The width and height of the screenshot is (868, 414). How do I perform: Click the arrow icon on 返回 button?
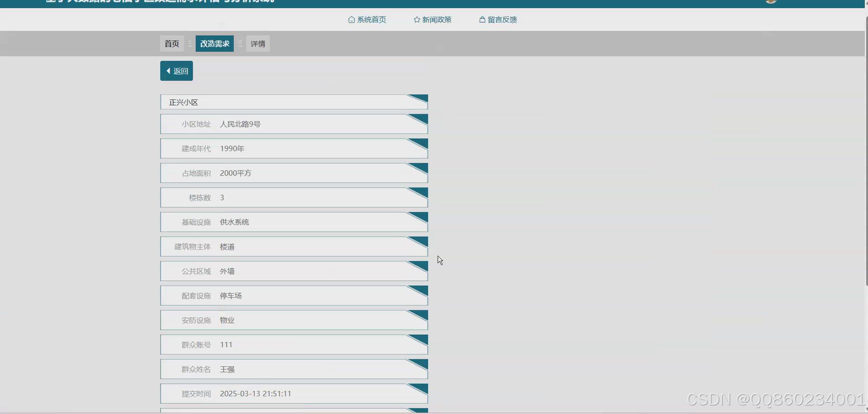(168, 71)
